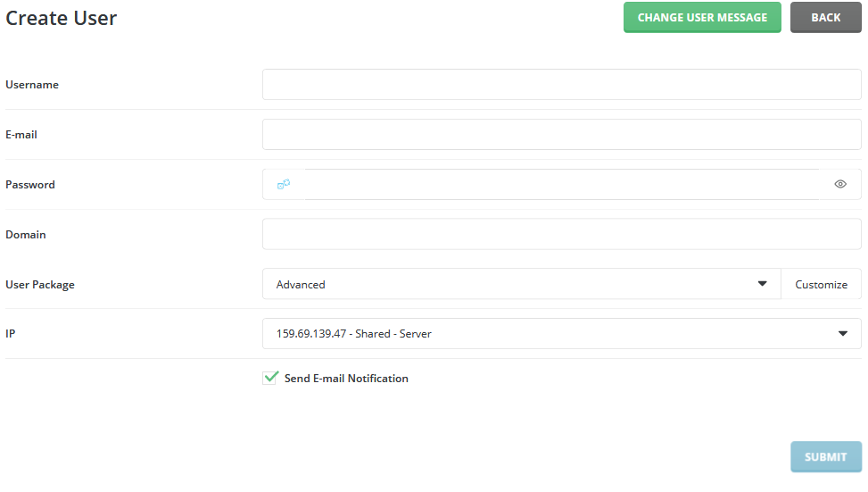Click Customize next to User Package
The height and width of the screenshot is (492, 868).
tap(821, 285)
